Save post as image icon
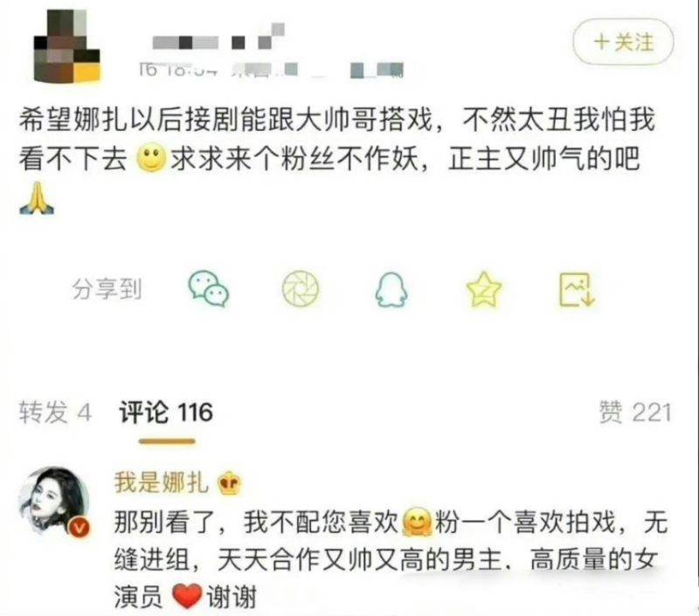Screen dimensions: 699x616 577,290
